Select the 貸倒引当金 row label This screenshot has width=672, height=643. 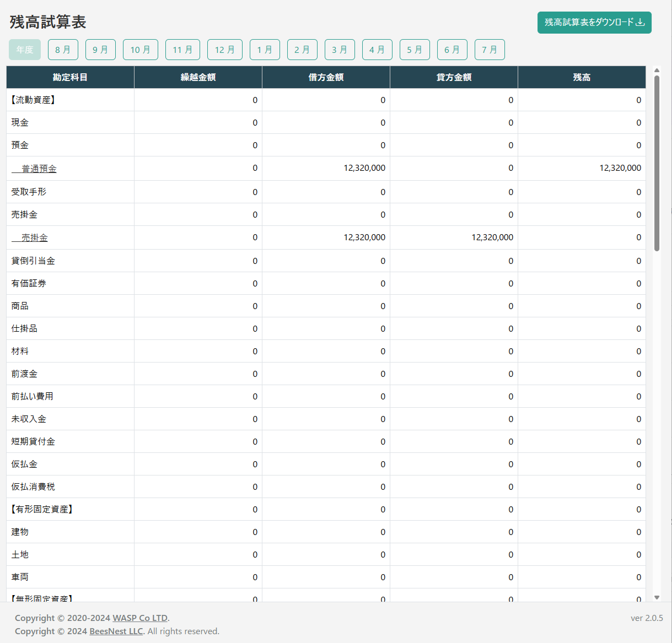click(x=33, y=261)
